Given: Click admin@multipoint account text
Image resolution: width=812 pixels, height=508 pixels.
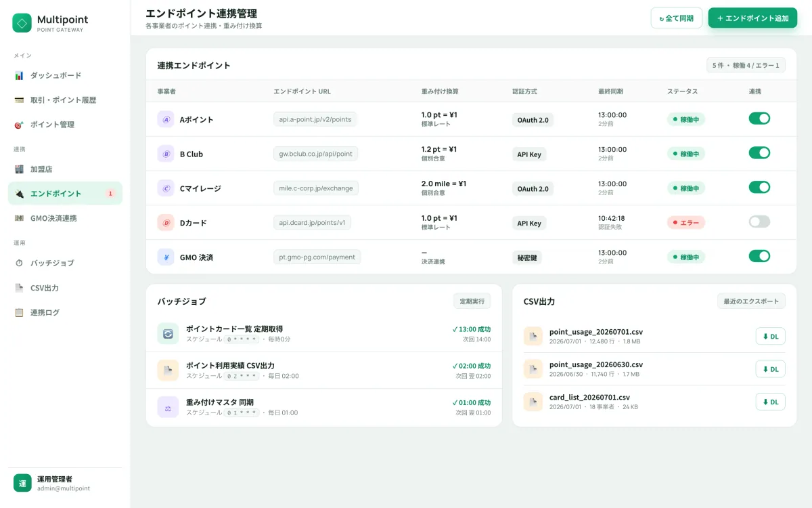Looking at the screenshot, I should pyautogui.click(x=64, y=488).
